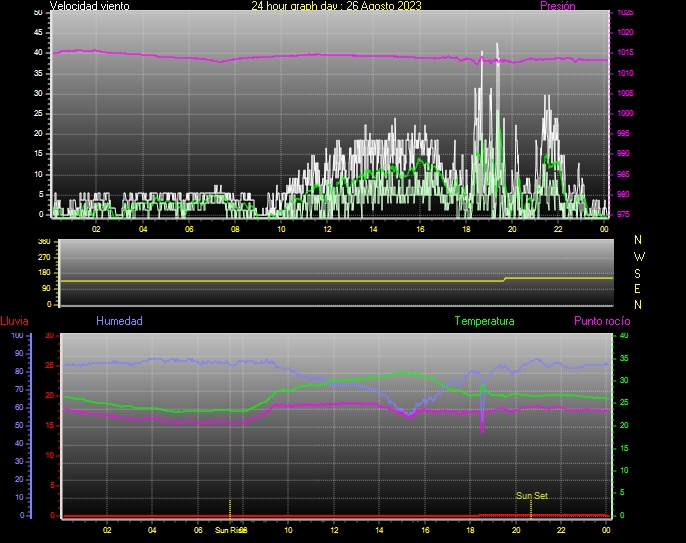Click the 'W' compass label beside direction graph
This screenshot has height=543, width=686.
[639, 256]
